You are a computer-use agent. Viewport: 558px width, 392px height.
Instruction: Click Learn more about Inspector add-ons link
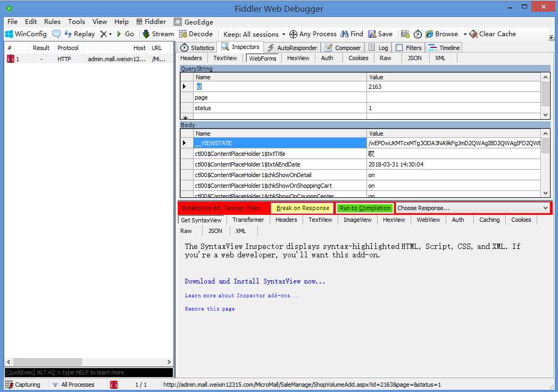pos(241,296)
